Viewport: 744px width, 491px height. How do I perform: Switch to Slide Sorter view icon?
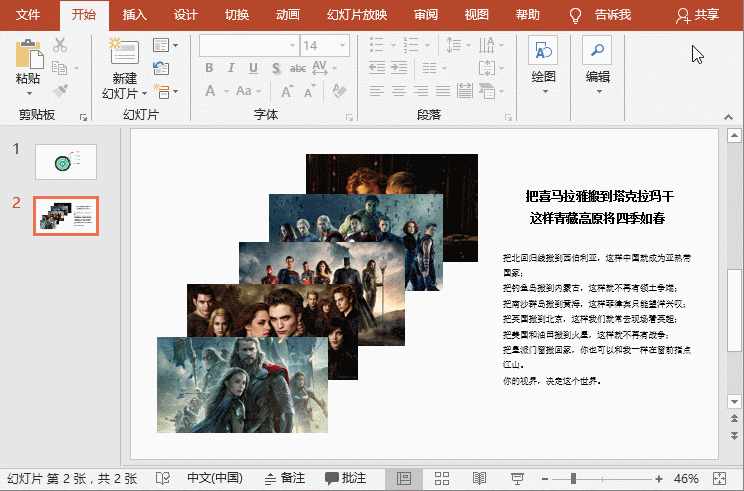click(442, 479)
